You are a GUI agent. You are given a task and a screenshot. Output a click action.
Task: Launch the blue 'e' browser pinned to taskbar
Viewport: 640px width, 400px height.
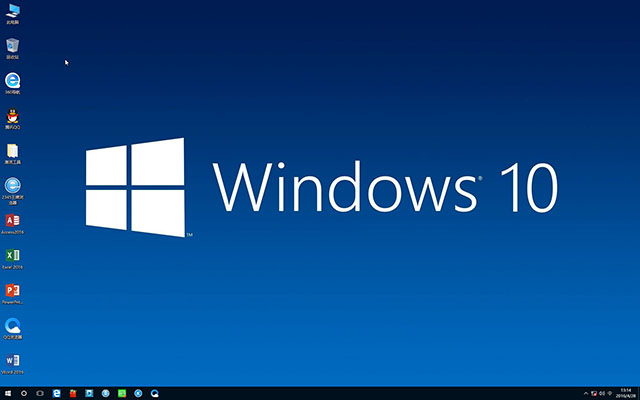click(57, 393)
